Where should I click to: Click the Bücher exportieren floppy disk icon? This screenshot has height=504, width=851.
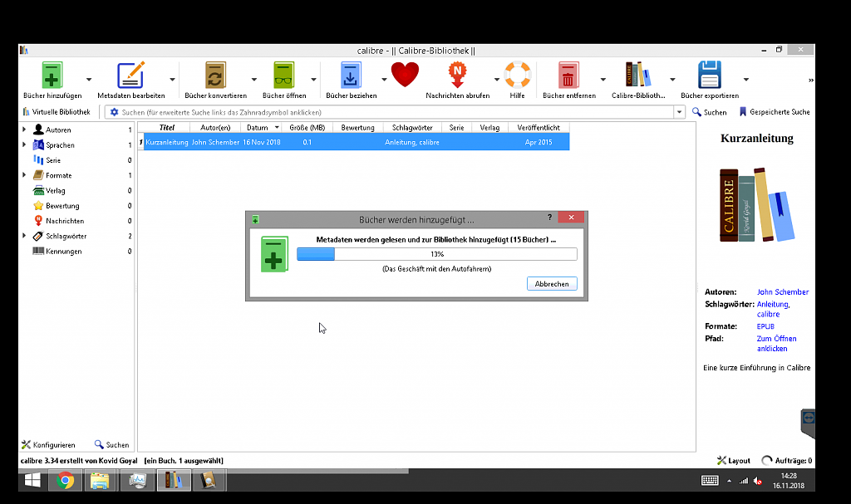click(710, 75)
